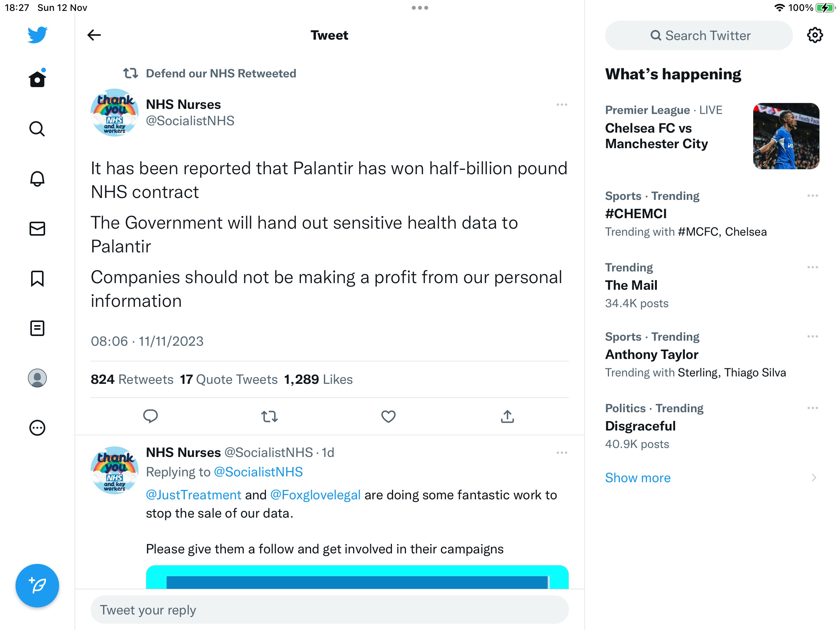The width and height of the screenshot is (840, 630).
Task: Open the Lists icon in sidebar
Action: tap(37, 328)
